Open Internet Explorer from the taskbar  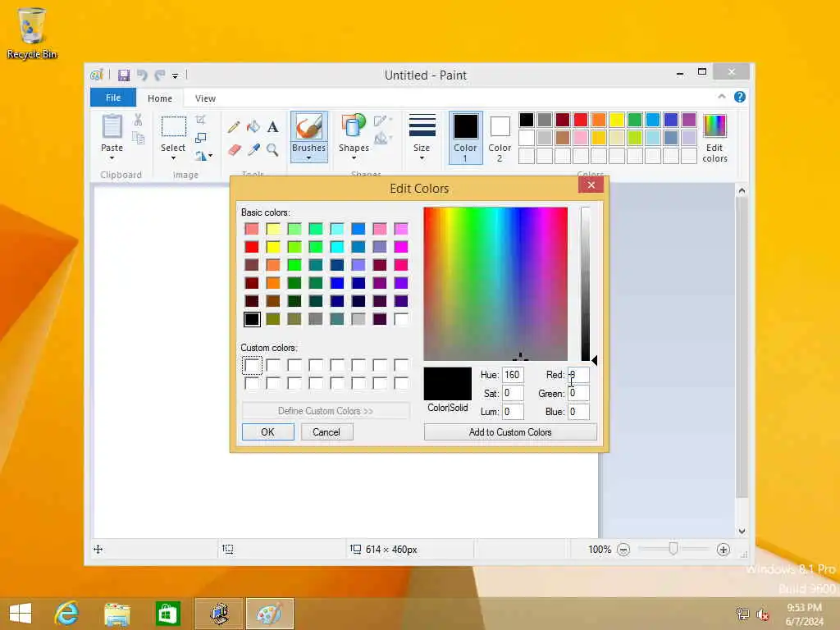(66, 614)
